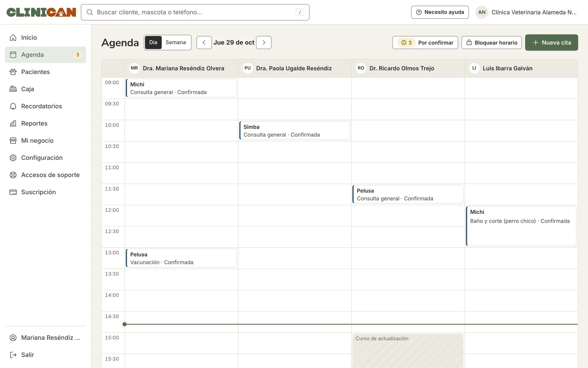Image resolution: width=588 pixels, height=368 pixels.
Task: Click the Mi negocio storefront icon
Action: [13, 140]
